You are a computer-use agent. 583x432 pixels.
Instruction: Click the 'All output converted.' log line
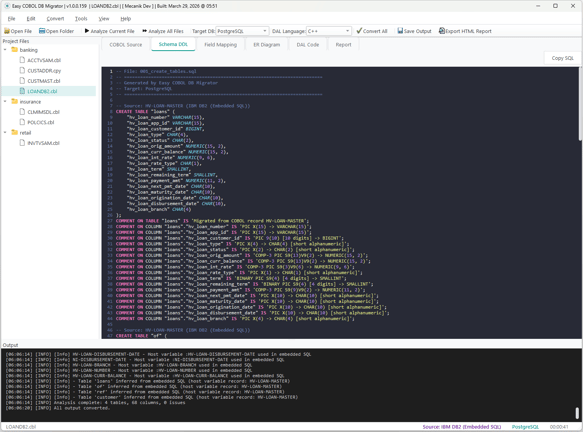[58, 408]
